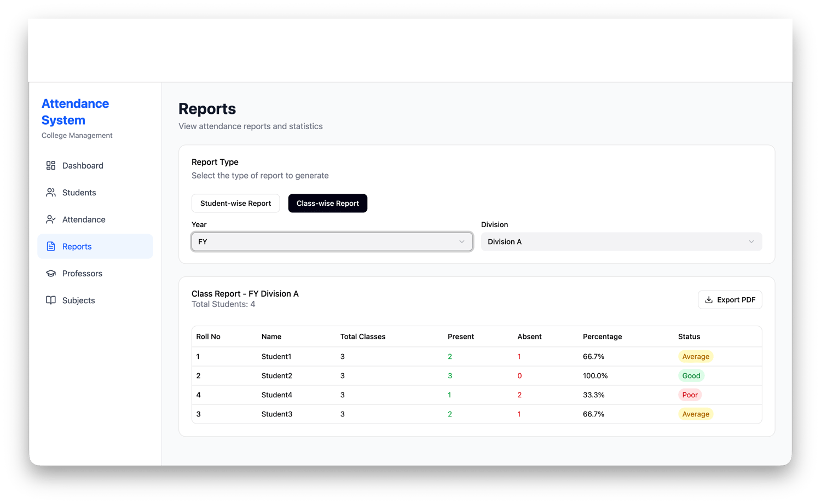Switch to Student-wise Report
This screenshot has width=821, height=504.
(x=235, y=203)
